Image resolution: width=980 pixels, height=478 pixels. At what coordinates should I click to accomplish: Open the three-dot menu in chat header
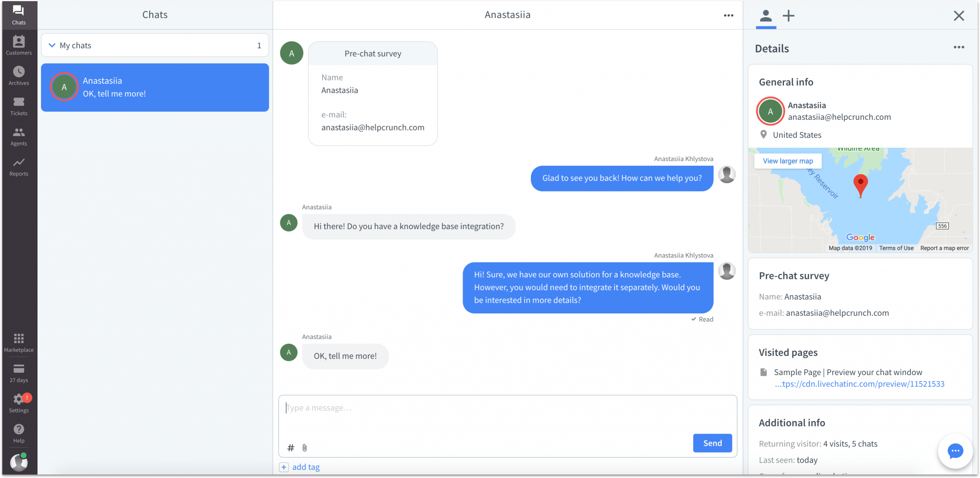click(x=729, y=16)
